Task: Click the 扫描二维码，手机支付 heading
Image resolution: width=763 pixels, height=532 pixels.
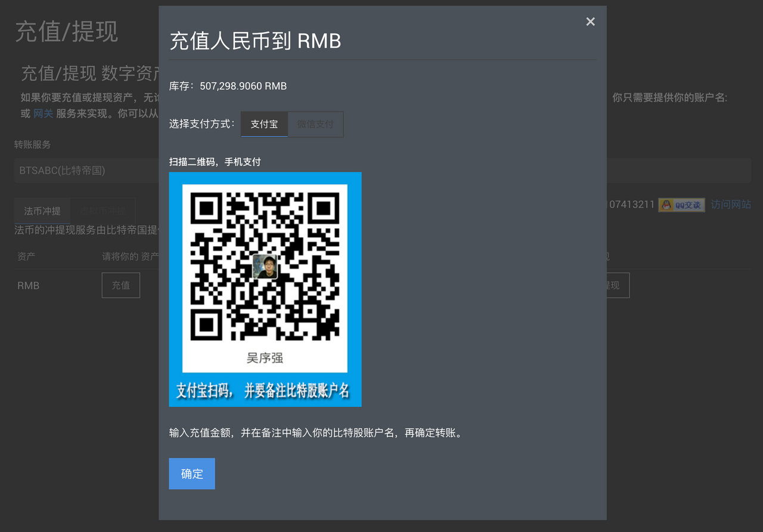Action: click(x=215, y=161)
